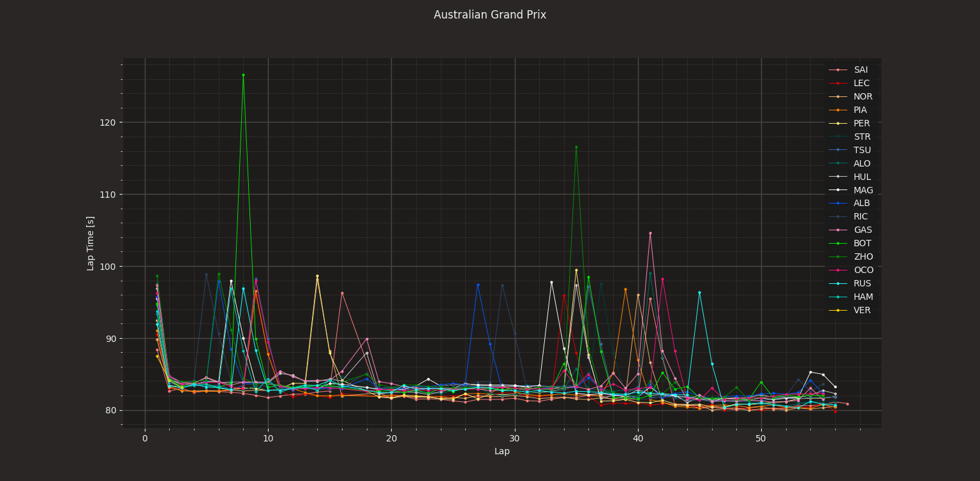Viewport: 980px width, 481px height.
Task: Select TSU legend entry
Action: point(849,150)
